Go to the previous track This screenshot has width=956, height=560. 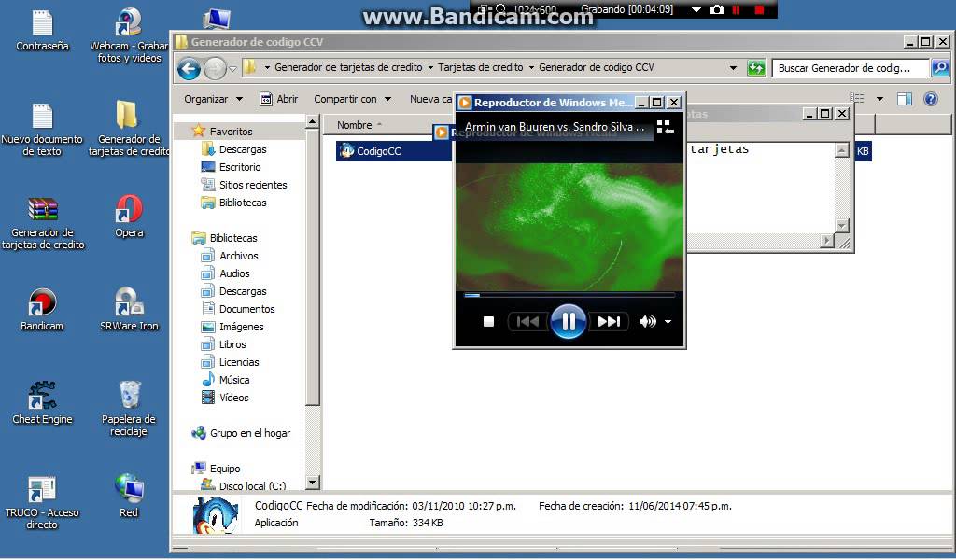(x=528, y=321)
